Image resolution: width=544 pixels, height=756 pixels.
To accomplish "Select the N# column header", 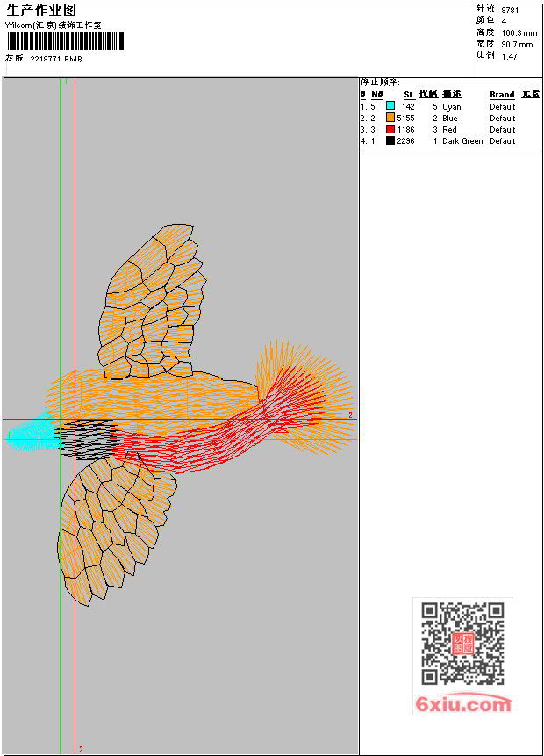I will coord(376,95).
